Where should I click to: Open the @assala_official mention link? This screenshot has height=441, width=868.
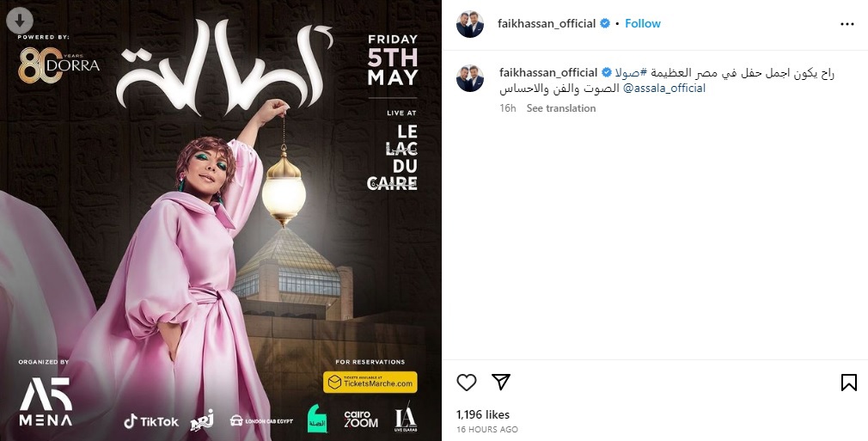(664, 88)
